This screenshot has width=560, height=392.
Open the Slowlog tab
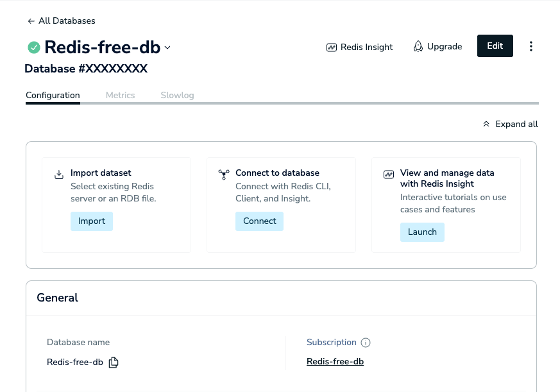coord(177,96)
